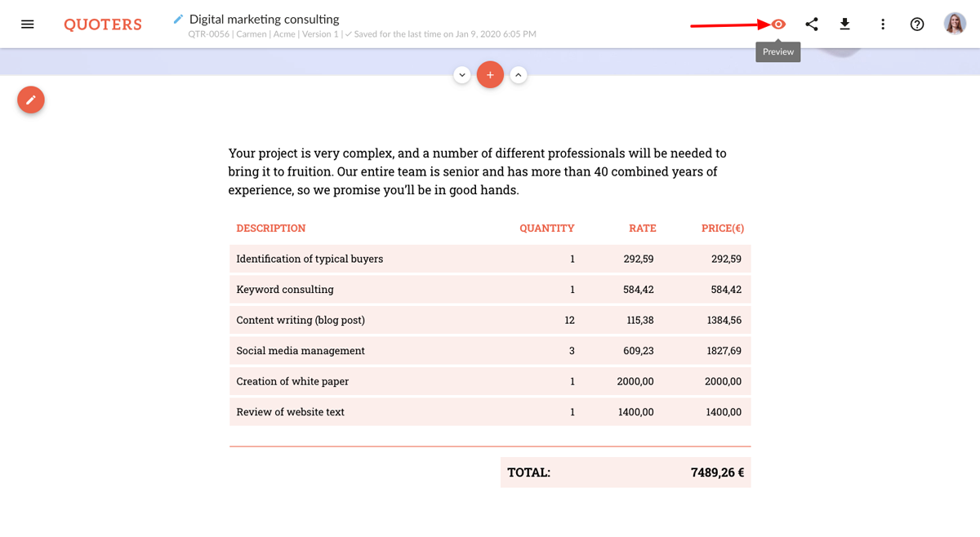Click the TOTAL amount 7489,26 €

[716, 473]
